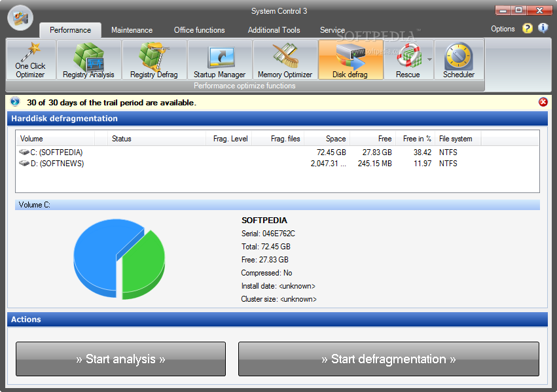Image resolution: width=557 pixels, height=392 pixels.
Task: Select the C: (SOFTPEDIA) volume row
Action: pos(277,152)
